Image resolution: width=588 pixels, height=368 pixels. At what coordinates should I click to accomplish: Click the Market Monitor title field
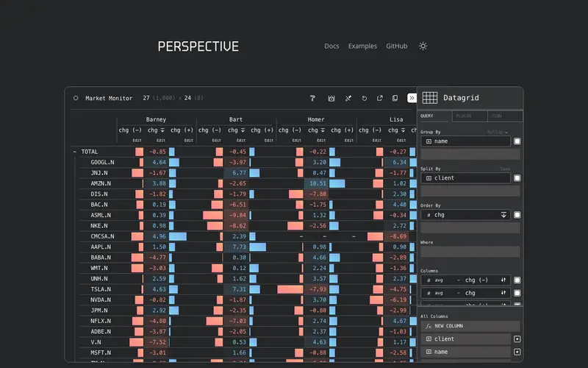109,99
